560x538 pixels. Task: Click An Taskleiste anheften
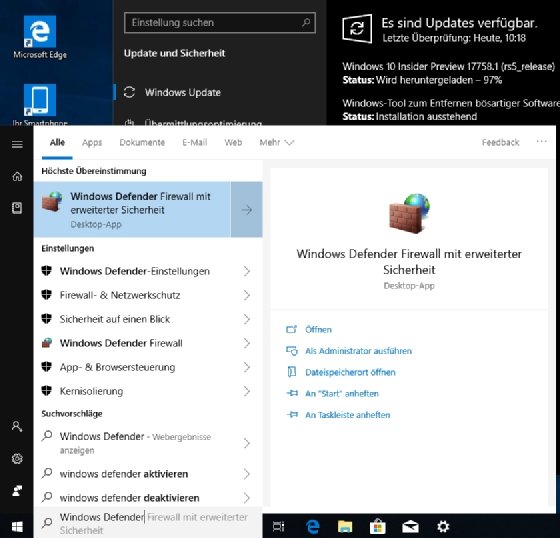348,415
